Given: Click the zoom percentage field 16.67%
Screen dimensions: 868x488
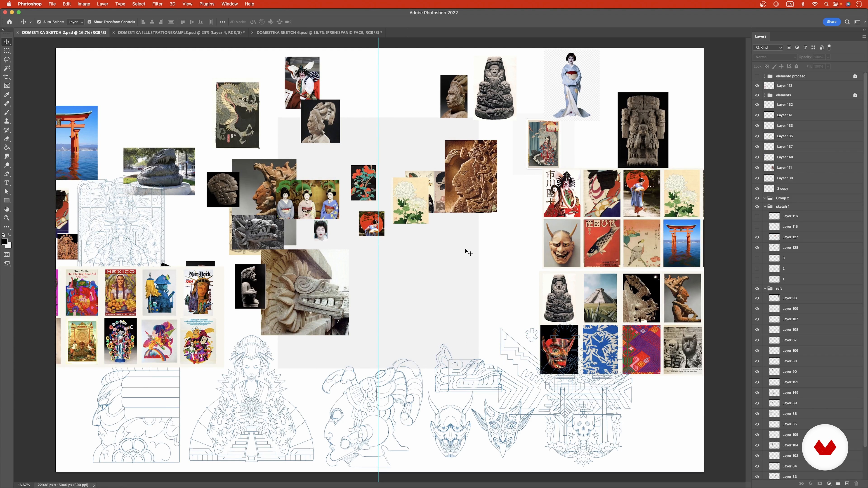Looking at the screenshot, I should pos(24,485).
